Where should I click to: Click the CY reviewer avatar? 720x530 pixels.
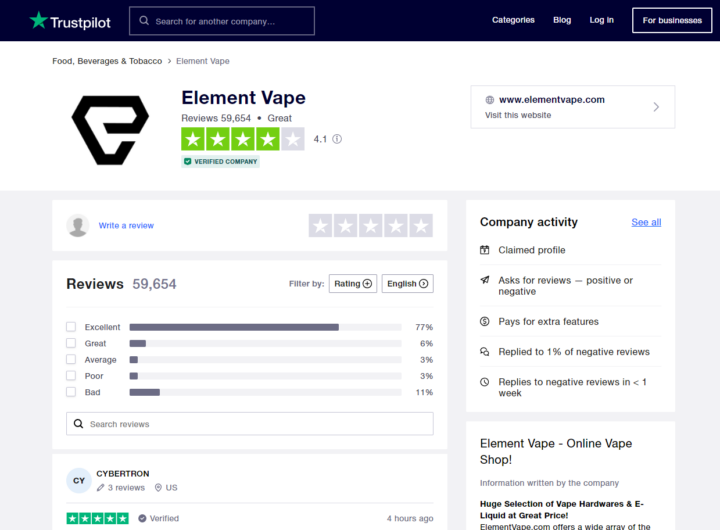click(x=79, y=480)
